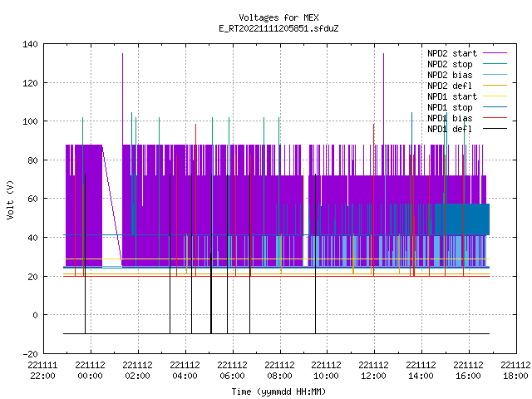Click the "NPD2 start" legend label
The image size is (532, 399).
[x=452, y=53]
